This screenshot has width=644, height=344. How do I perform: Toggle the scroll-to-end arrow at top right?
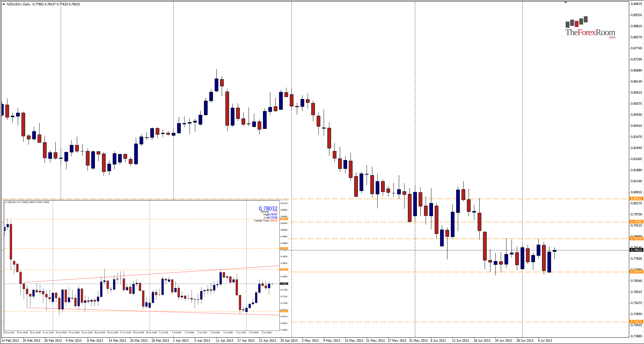pyautogui.click(x=566, y=2)
